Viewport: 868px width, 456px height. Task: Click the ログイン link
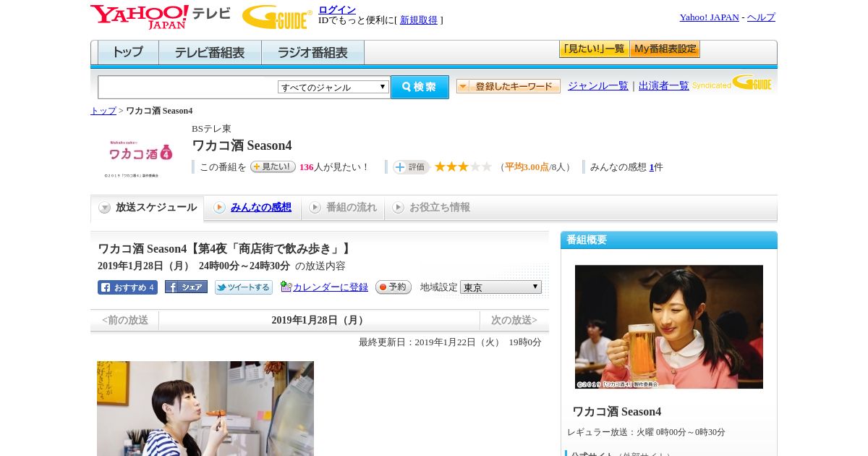pyautogui.click(x=337, y=9)
